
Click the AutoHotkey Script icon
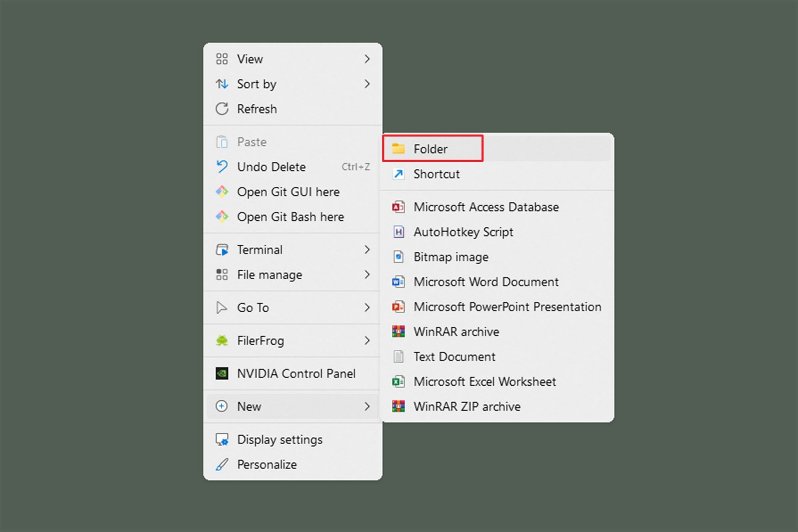(398, 232)
